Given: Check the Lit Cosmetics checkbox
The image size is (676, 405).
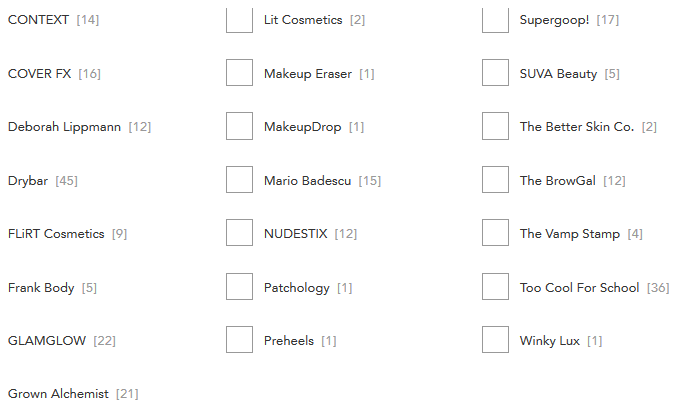Looking at the screenshot, I should coord(239,20).
